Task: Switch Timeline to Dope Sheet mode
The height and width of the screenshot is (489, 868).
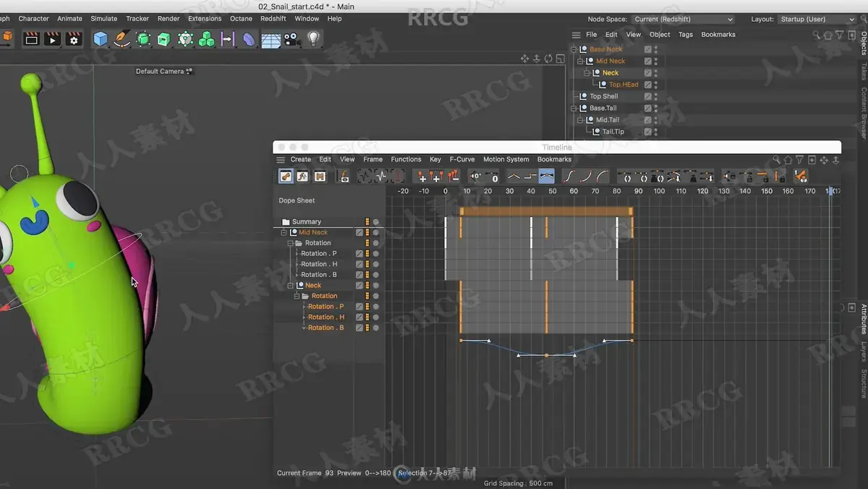Action: coord(286,176)
